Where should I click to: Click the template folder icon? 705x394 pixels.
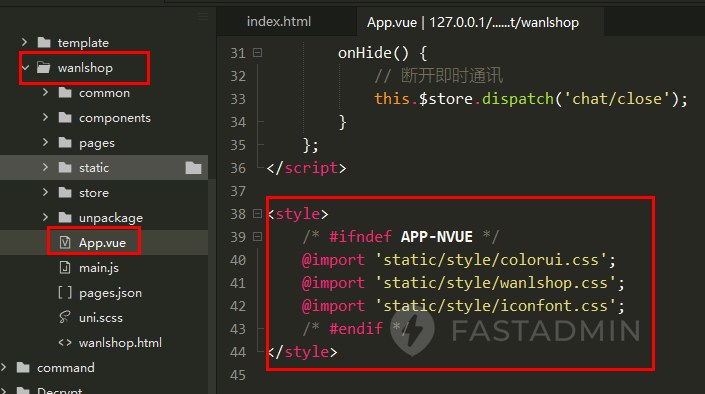[44, 43]
